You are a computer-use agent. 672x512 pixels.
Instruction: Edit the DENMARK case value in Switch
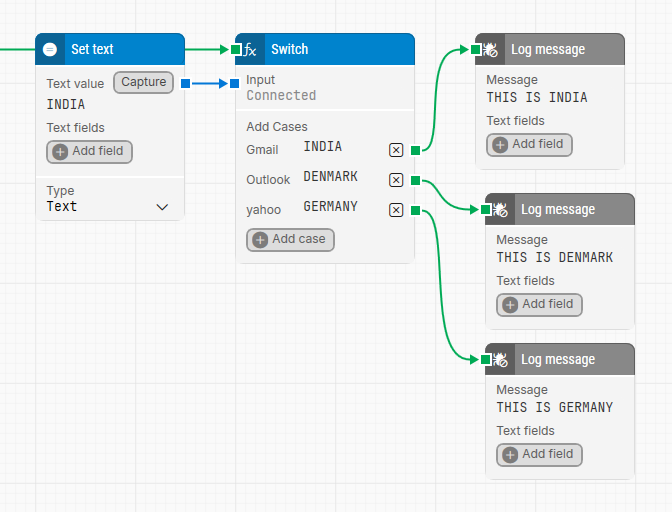click(x=330, y=177)
